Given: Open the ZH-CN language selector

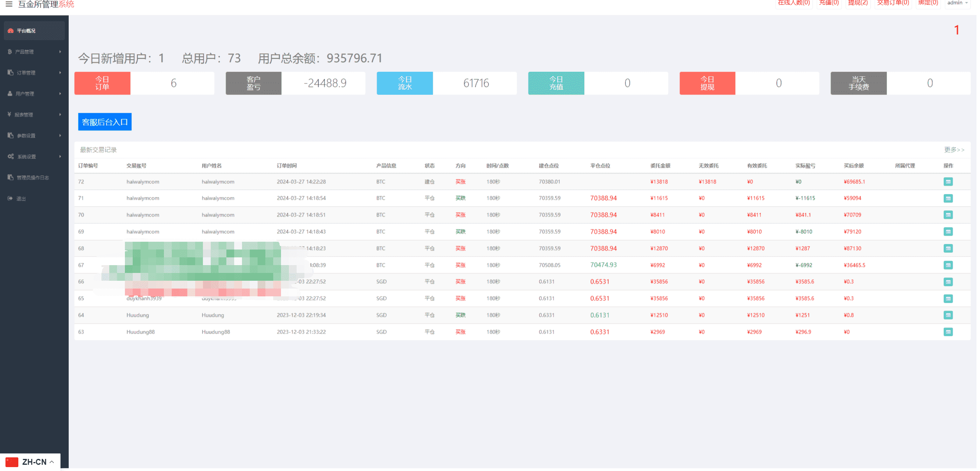Looking at the screenshot, I should (x=30, y=462).
